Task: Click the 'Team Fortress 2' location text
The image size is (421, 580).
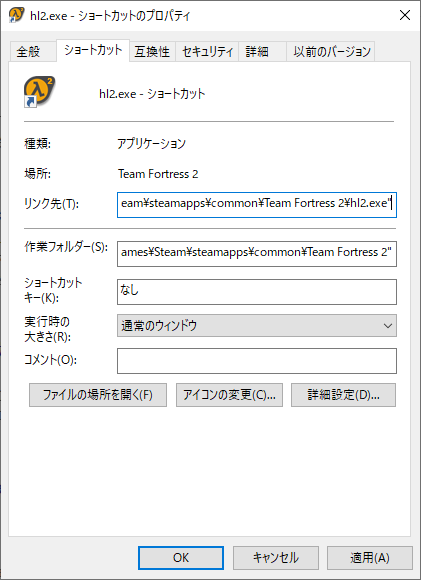Action: pyautogui.click(x=158, y=174)
